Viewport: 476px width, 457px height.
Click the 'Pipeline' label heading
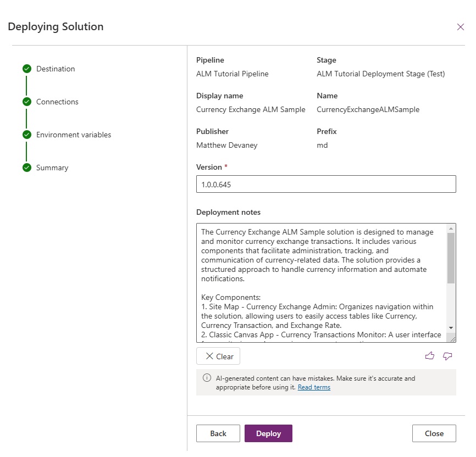click(210, 60)
